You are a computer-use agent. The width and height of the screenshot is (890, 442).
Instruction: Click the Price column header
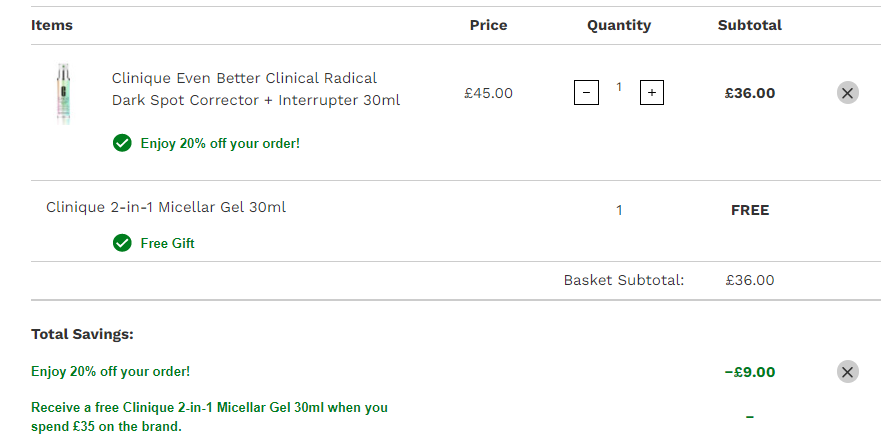[488, 25]
